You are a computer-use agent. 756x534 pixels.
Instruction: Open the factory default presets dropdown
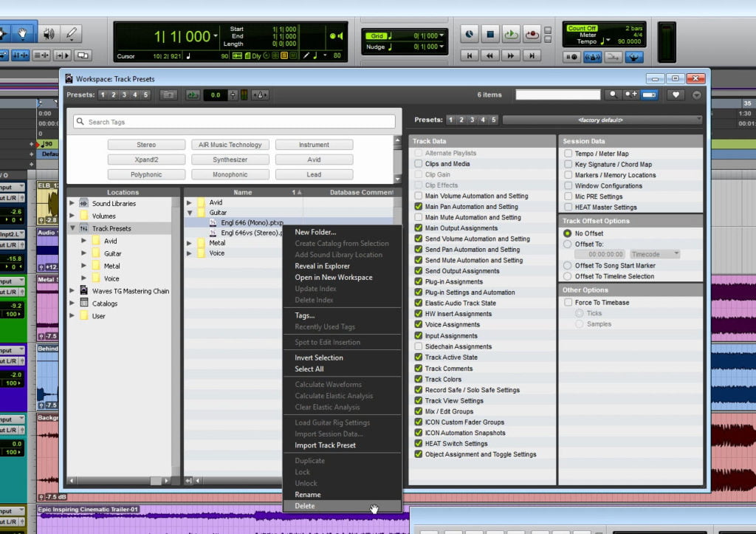[x=602, y=120]
